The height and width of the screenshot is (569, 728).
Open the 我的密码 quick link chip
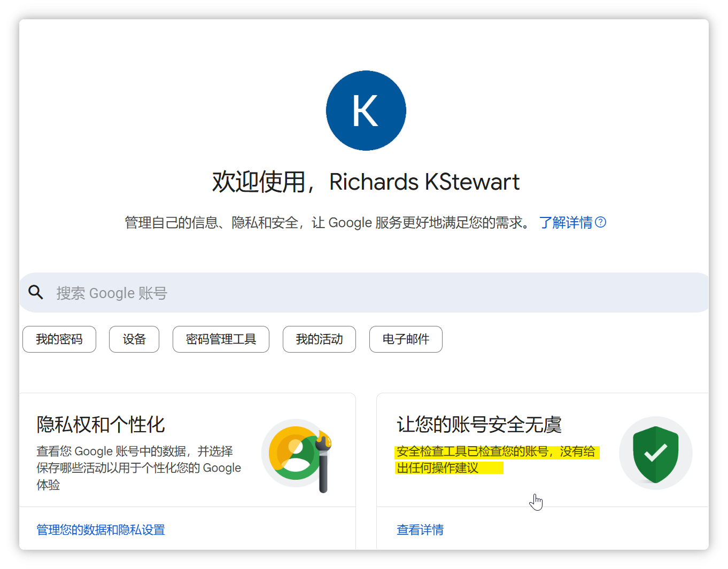pos(59,339)
